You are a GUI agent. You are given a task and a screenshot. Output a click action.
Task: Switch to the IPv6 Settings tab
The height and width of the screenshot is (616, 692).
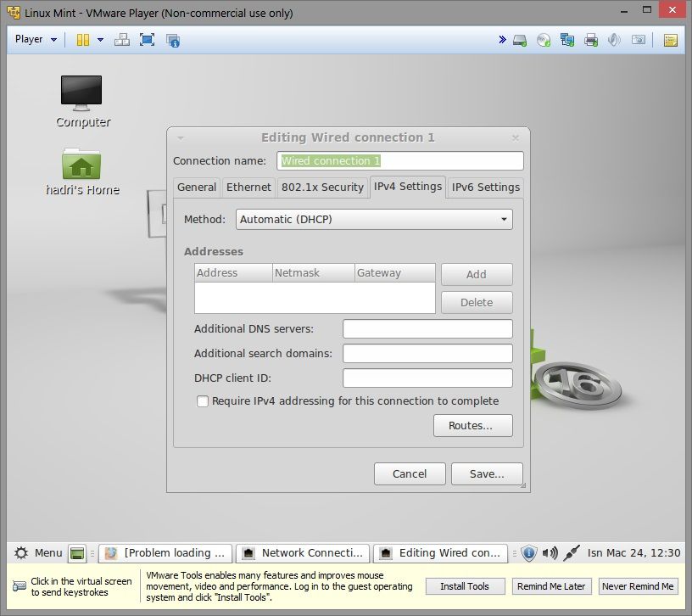pos(485,188)
